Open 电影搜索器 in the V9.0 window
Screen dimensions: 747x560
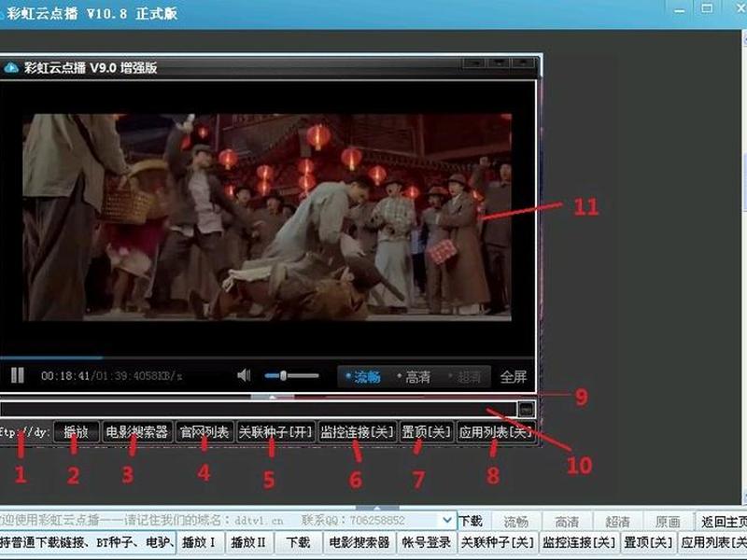137,432
